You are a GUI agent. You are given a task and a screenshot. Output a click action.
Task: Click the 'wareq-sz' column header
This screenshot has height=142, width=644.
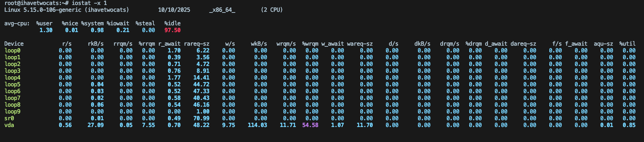(x=360, y=44)
